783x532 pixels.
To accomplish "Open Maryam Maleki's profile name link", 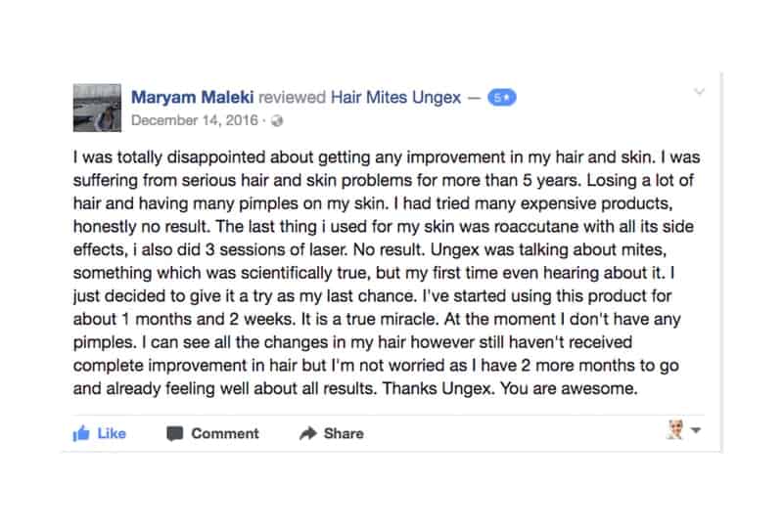I will pyautogui.click(x=192, y=97).
